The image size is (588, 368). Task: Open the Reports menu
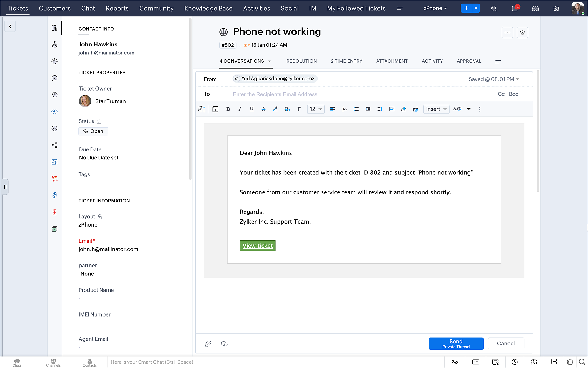coord(117,8)
